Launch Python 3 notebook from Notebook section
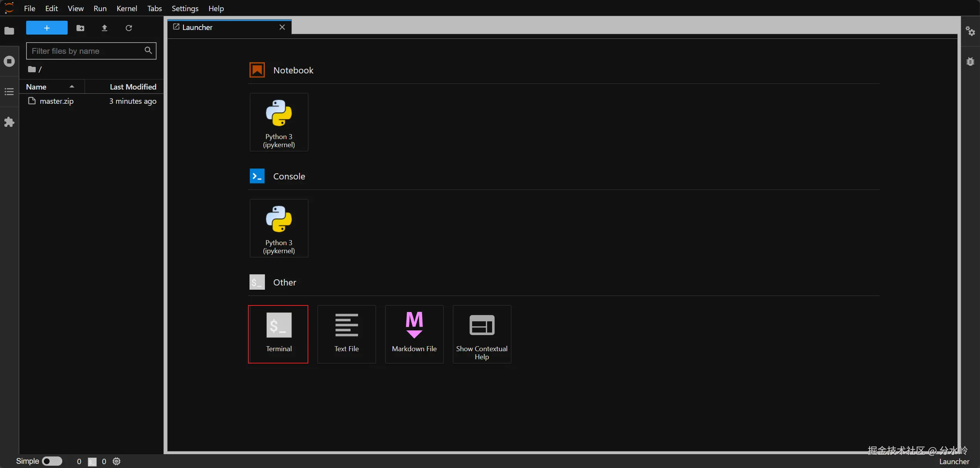Image resolution: width=980 pixels, height=468 pixels. (x=278, y=122)
